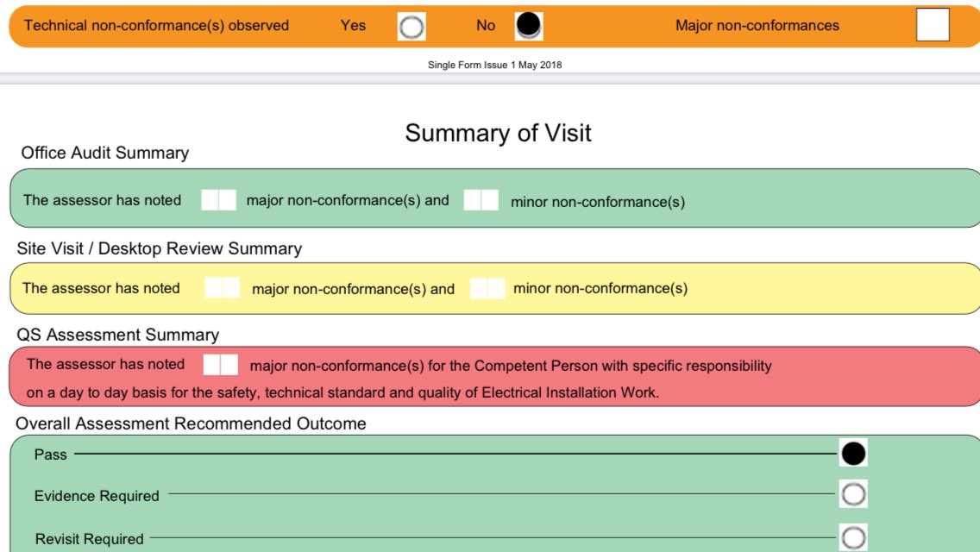Image resolution: width=980 pixels, height=552 pixels.
Task: Click Site Visit minor non-conformance count field
Action: pos(487,288)
